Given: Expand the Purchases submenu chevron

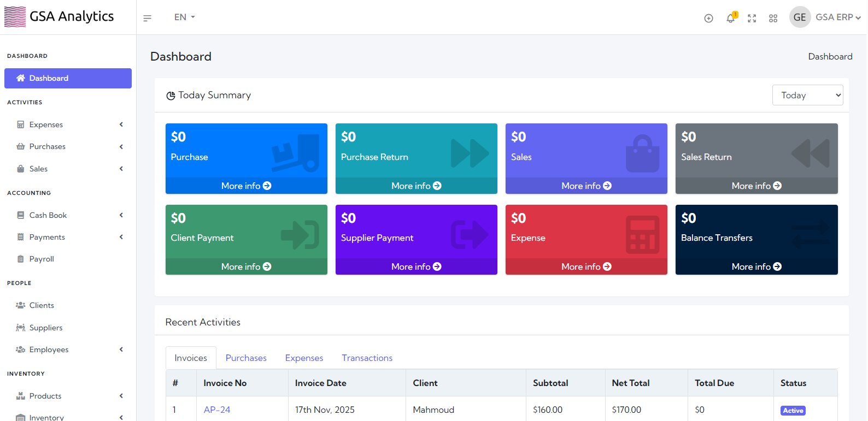Looking at the screenshot, I should click(121, 146).
